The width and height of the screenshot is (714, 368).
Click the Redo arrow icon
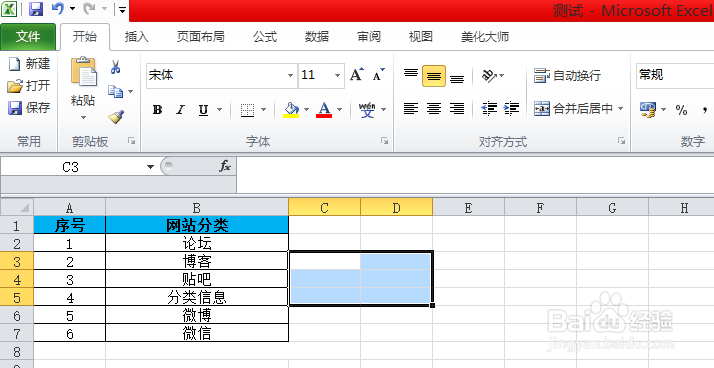[90, 8]
